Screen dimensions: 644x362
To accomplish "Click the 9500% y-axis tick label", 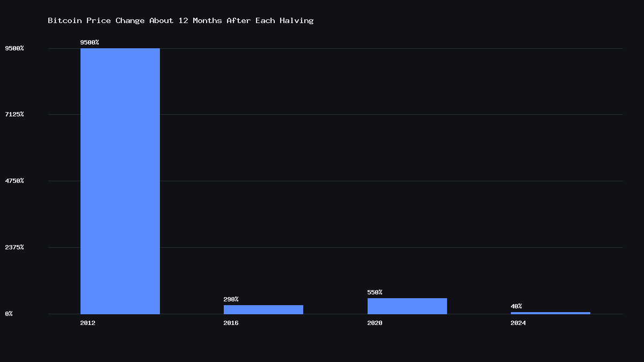I will coord(14,48).
